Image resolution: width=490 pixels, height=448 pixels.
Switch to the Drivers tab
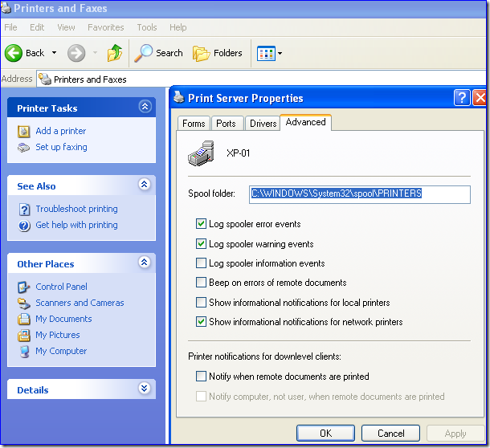(263, 124)
